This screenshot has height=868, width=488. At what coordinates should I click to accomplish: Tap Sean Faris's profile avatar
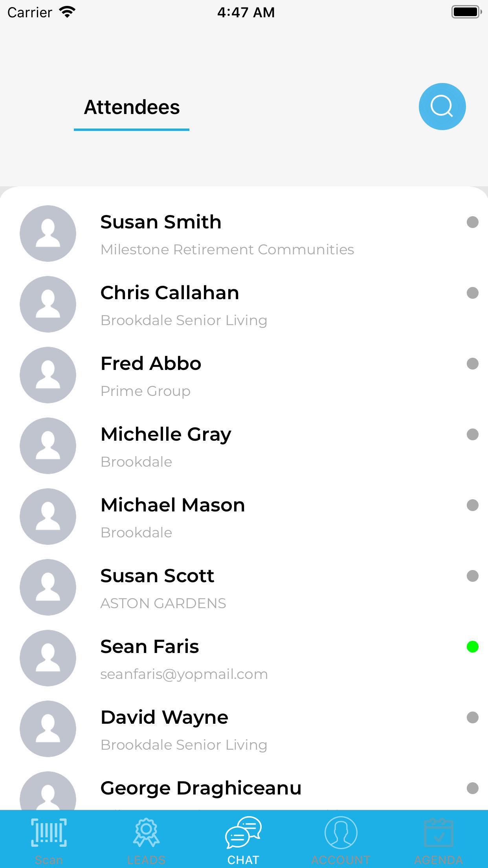click(48, 658)
